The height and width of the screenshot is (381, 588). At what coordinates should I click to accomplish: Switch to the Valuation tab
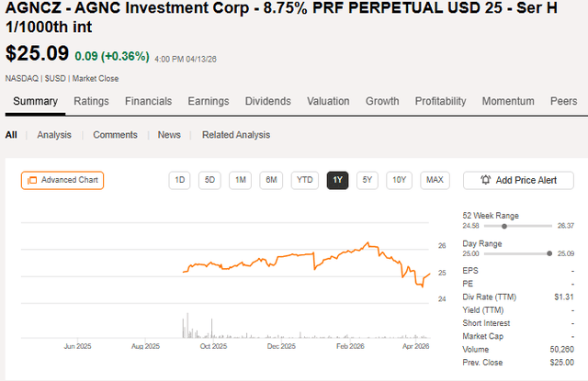tap(328, 101)
